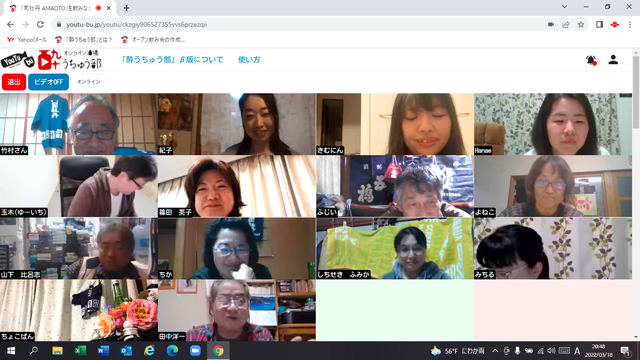
Task: Toggle IME input mode A indicator
Action: point(577,351)
